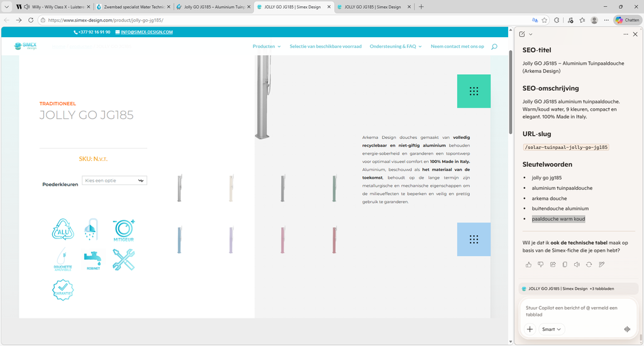This screenshot has width=644, height=346.
Task: Switch to the Willy Class X tab
Action: 52,6
